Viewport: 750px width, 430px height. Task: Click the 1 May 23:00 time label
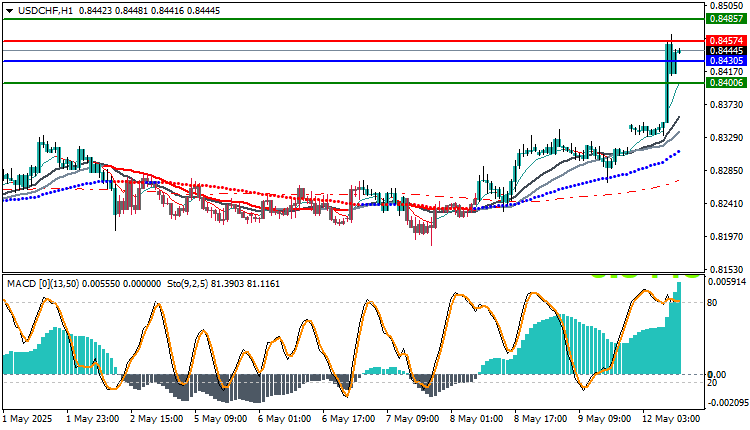92,419
